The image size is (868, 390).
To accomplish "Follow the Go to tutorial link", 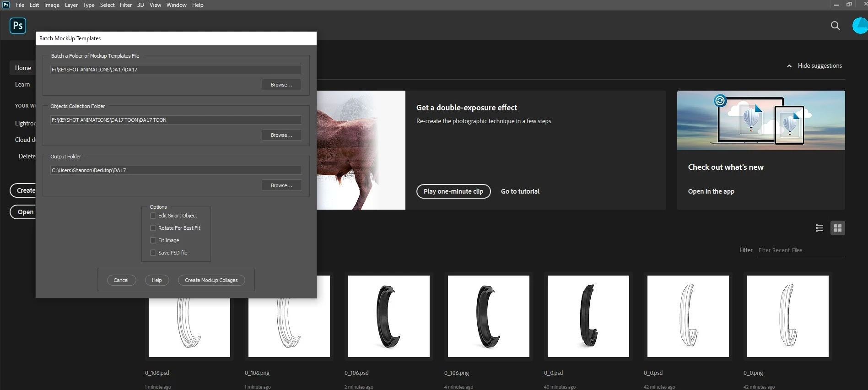I will click(x=520, y=191).
